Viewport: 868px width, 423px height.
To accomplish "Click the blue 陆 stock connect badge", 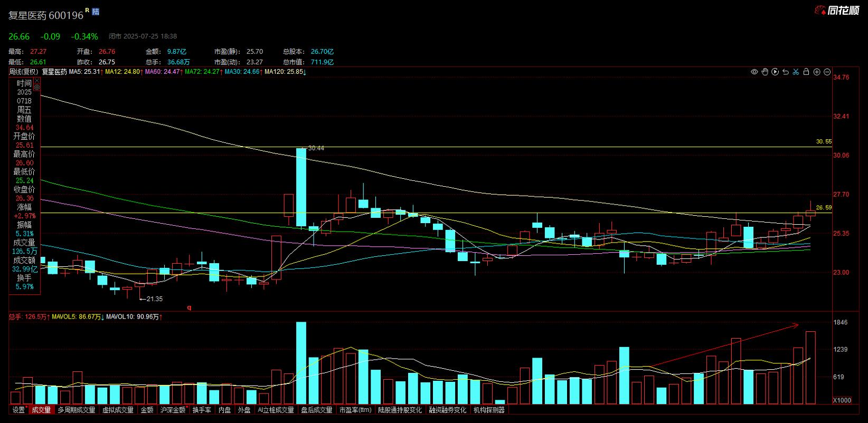I will (96, 11).
